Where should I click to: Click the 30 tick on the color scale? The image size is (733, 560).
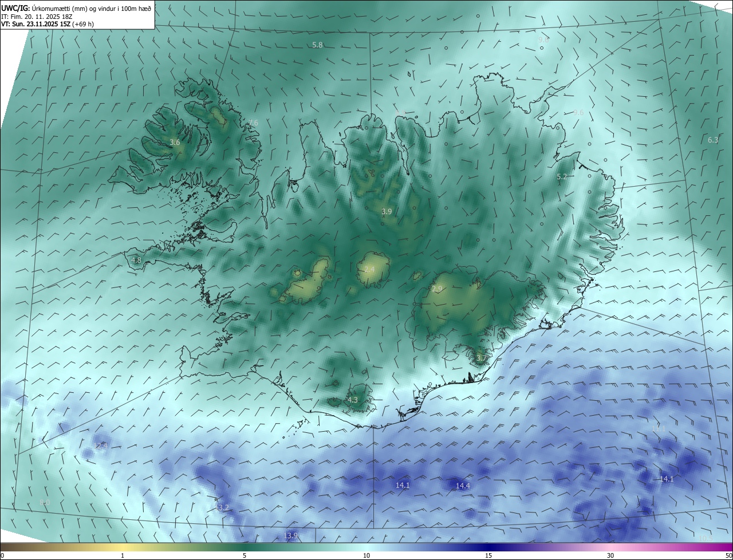[x=610, y=555]
